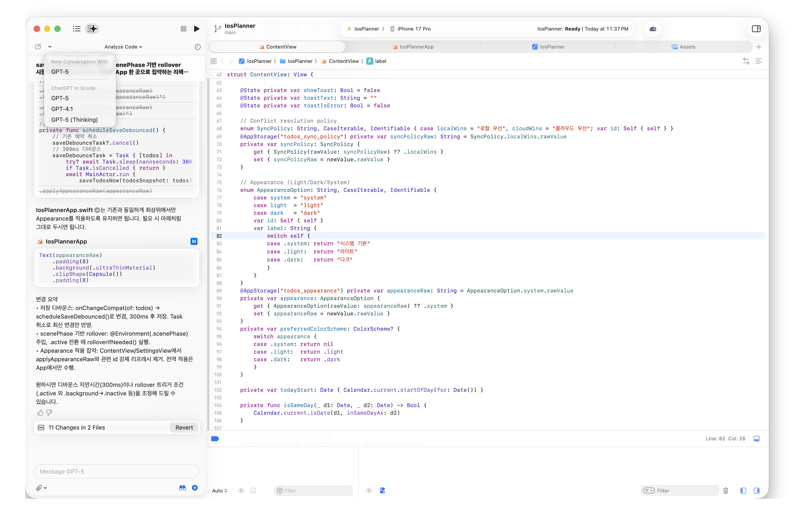Click the new conversation compose icon
The width and height of the screenshot is (794, 532).
pyautogui.click(x=38, y=47)
